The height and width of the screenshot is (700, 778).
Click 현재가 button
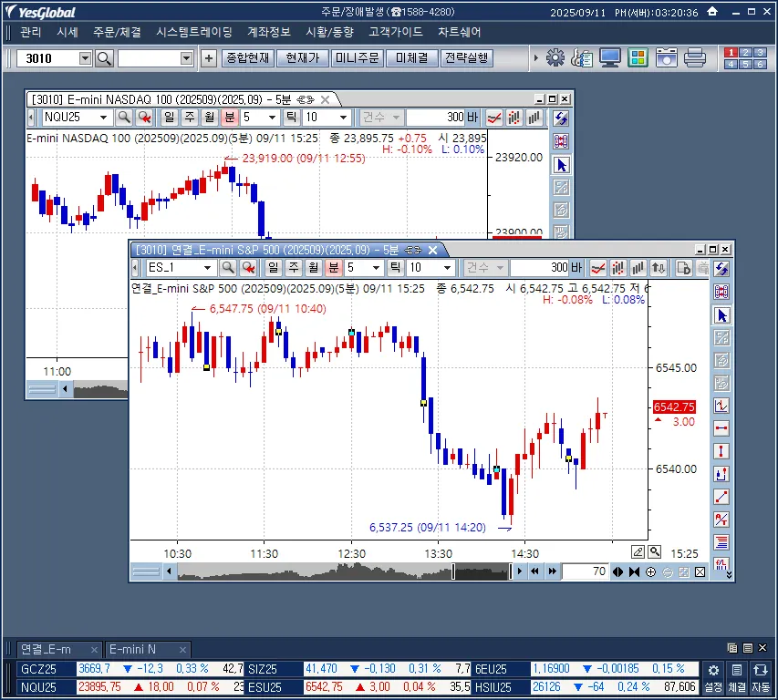point(303,58)
